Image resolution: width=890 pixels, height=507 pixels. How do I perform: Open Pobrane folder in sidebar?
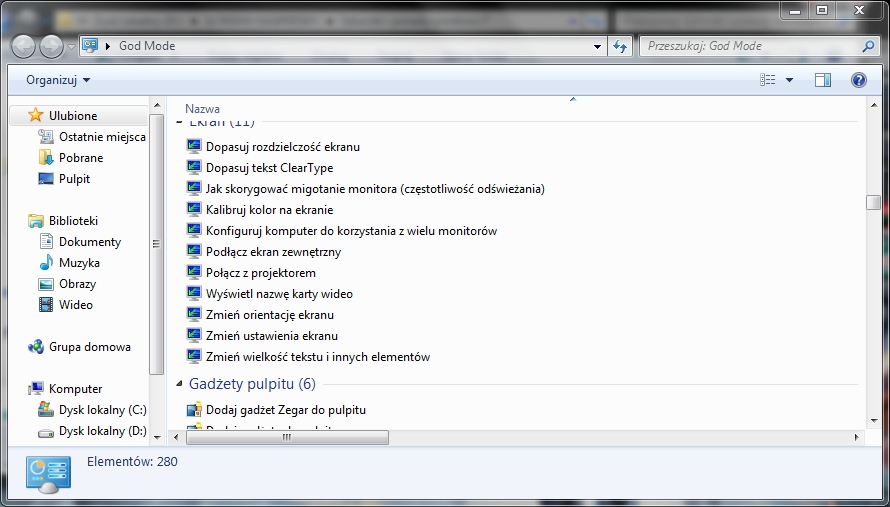click(81, 158)
